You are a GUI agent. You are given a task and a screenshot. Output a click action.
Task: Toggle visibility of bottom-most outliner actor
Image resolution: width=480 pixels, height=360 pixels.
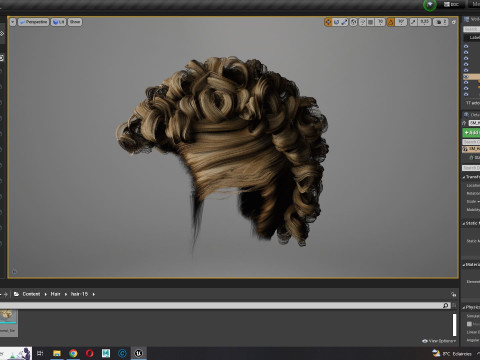(466, 94)
